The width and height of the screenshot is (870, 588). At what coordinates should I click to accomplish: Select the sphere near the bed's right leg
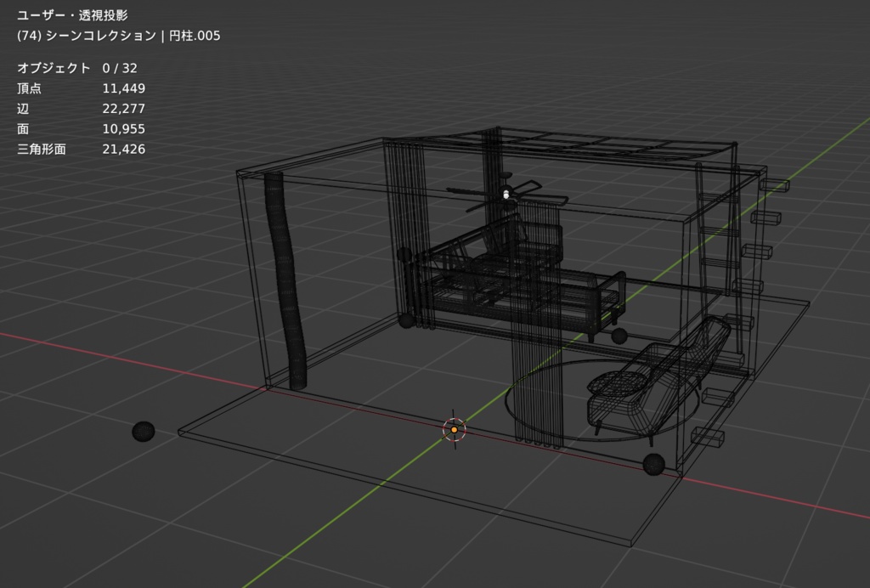619,336
